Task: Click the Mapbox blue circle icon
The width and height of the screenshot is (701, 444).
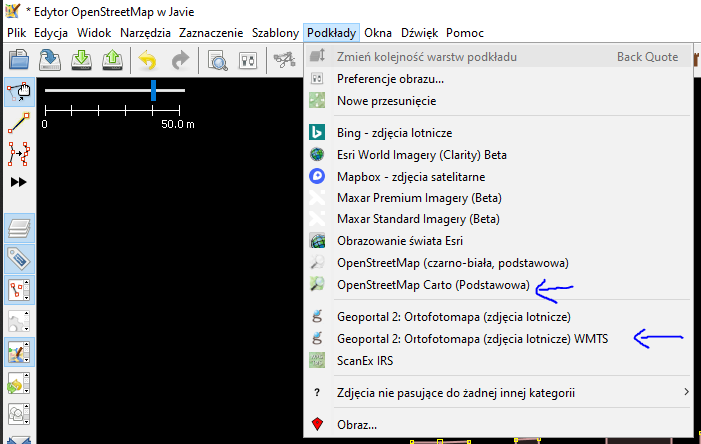Action: click(317, 176)
